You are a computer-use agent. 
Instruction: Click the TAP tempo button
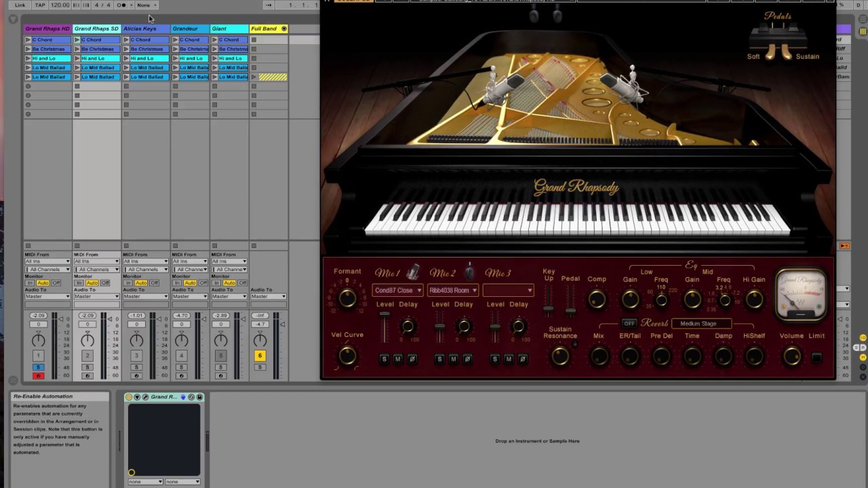[x=40, y=5]
